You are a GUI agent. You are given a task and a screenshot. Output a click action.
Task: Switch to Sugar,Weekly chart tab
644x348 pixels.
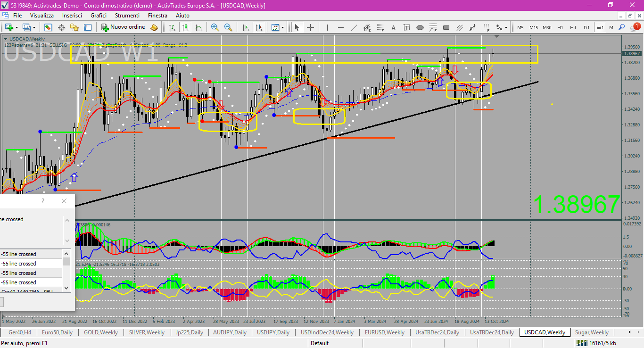(592, 332)
